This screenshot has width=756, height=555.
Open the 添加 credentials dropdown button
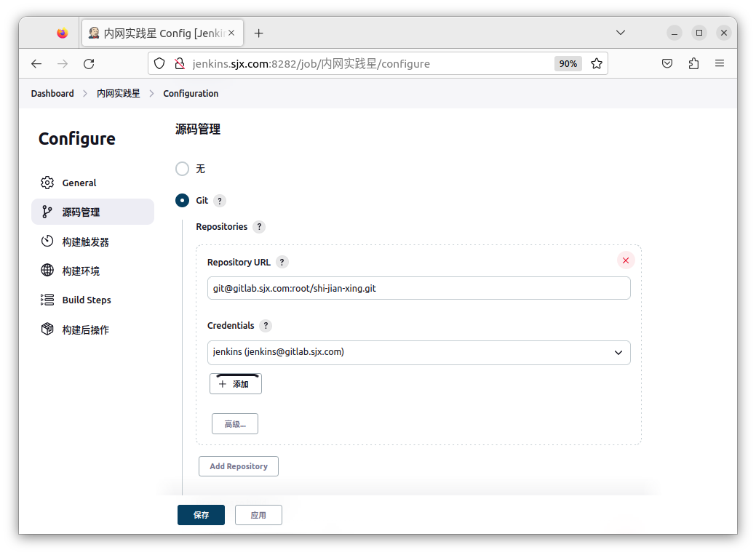coord(235,384)
